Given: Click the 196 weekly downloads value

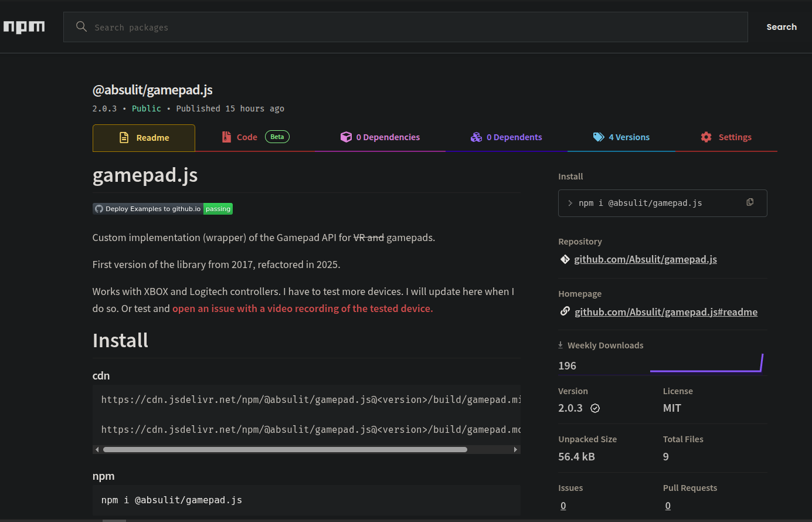Looking at the screenshot, I should point(567,366).
